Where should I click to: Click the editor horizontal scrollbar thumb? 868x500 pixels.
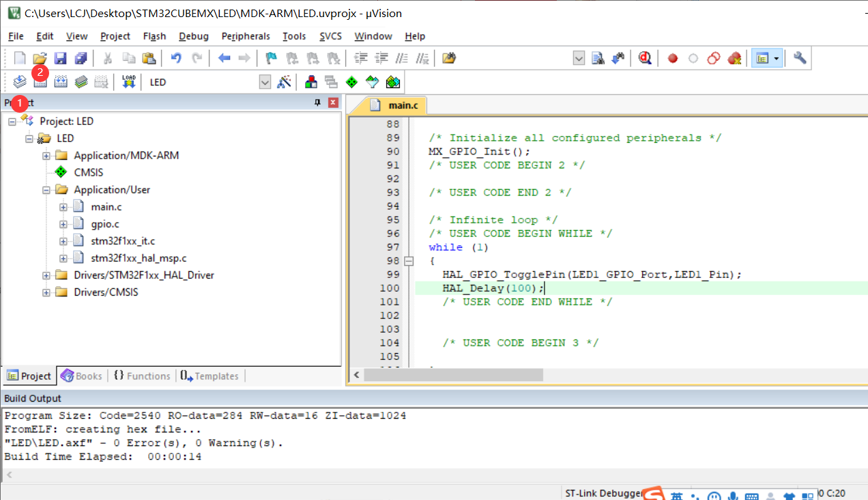453,375
